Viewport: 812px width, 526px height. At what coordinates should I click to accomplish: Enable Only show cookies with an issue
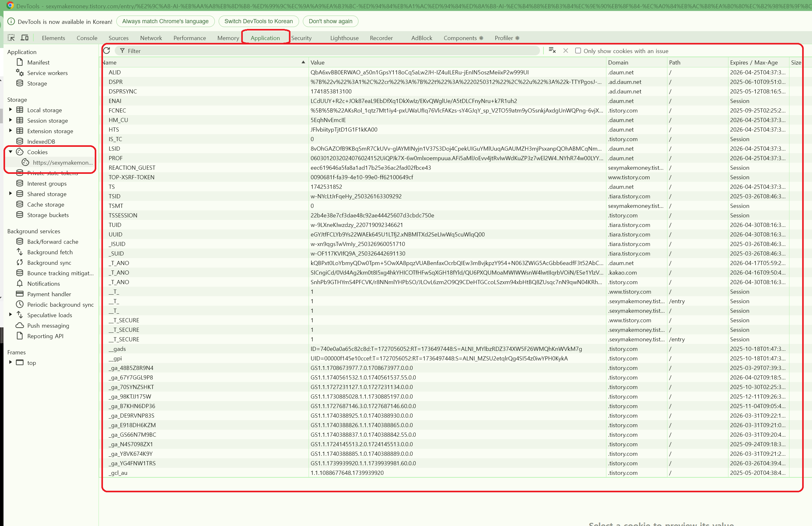[x=578, y=51]
